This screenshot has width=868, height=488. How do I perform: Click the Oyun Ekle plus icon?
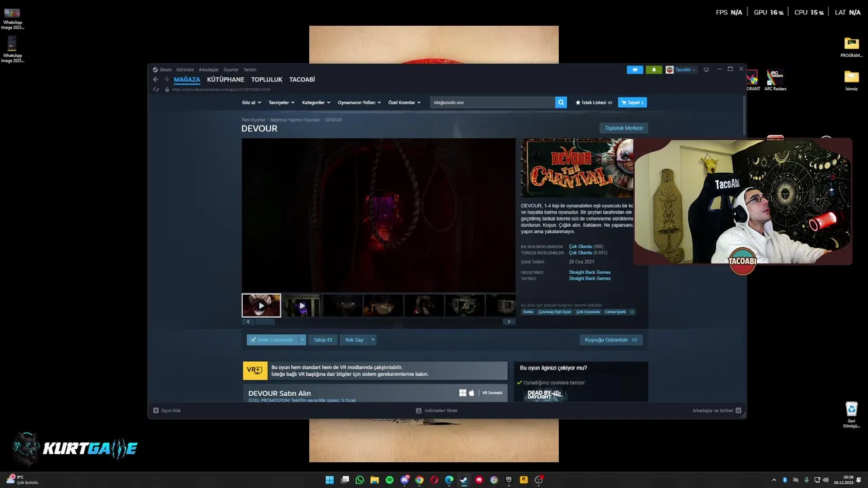coord(156,410)
